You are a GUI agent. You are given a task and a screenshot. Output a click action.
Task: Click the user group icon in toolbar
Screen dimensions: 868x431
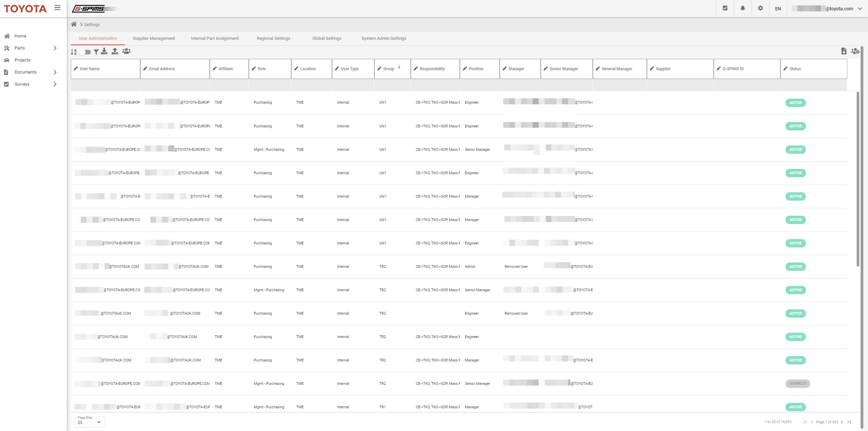(126, 51)
